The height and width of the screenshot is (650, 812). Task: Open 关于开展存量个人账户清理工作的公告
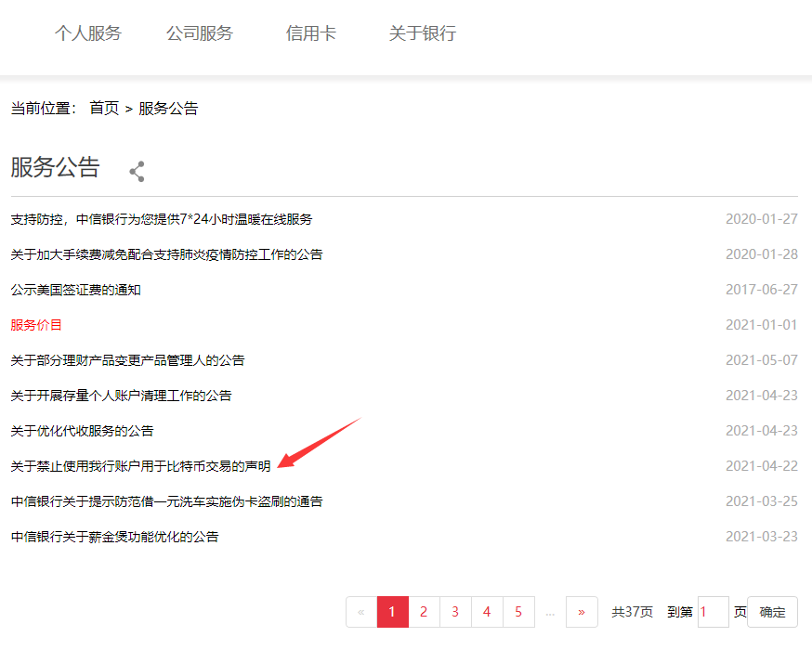(x=121, y=396)
